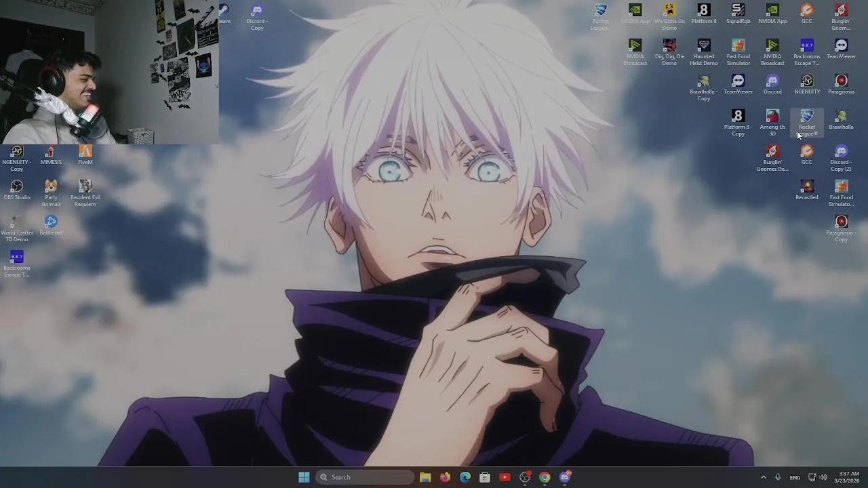The image size is (868, 488).
Task: Open Firefox from the taskbar
Action: (445, 477)
